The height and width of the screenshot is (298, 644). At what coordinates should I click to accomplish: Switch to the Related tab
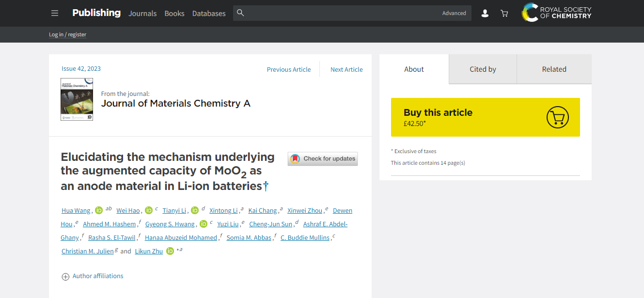[x=554, y=69]
